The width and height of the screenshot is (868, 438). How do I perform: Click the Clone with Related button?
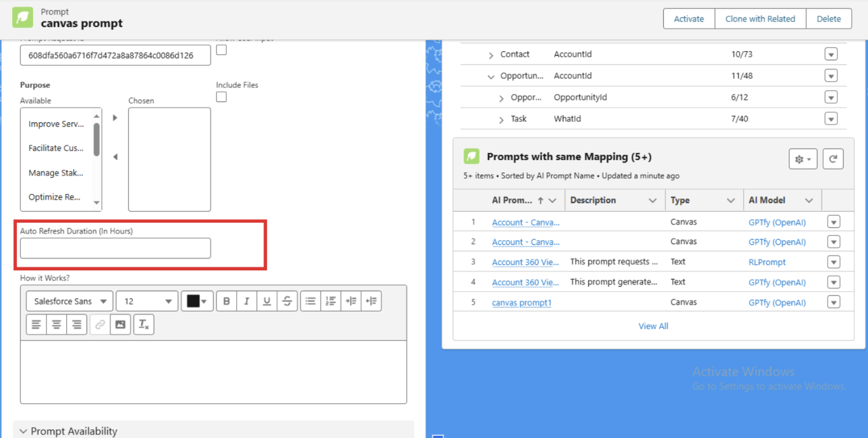tap(760, 19)
